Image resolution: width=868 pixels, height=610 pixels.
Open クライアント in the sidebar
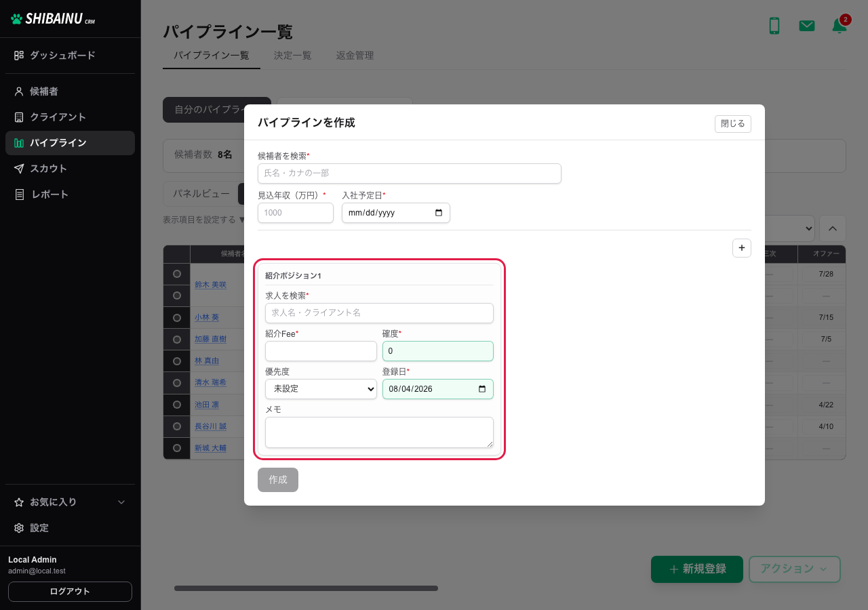(x=70, y=117)
